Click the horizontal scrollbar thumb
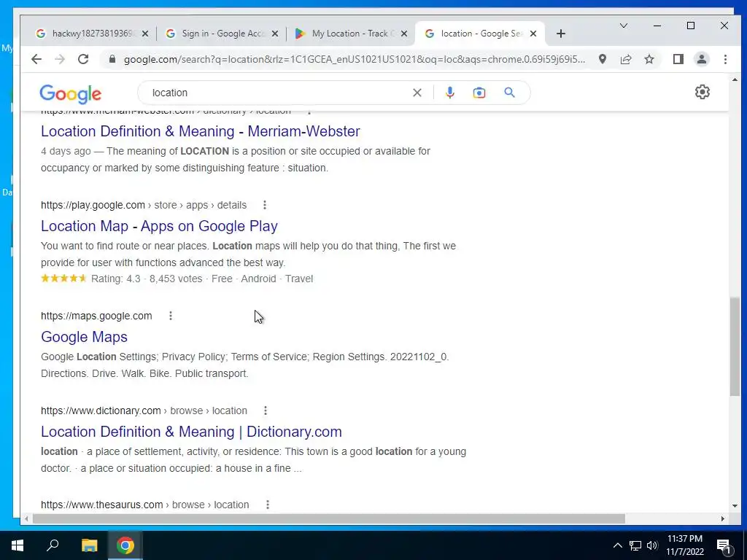 (329, 518)
